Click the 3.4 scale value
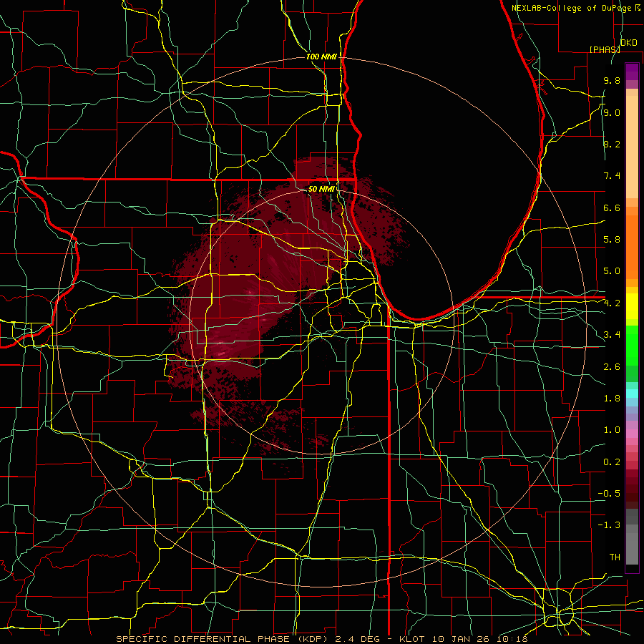Viewport: 644px width, 644px height. point(612,335)
